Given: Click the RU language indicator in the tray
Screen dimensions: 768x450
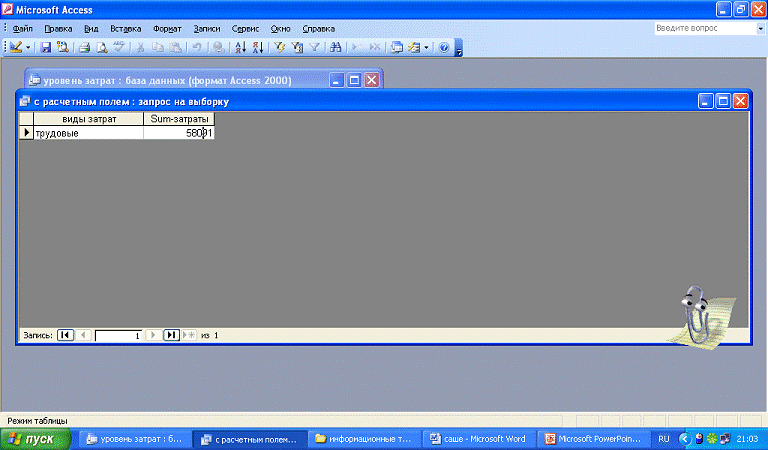Looking at the screenshot, I should click(664, 439).
